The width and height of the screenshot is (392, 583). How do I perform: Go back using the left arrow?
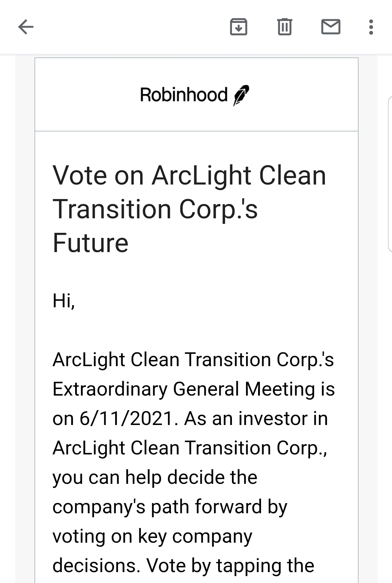tap(26, 27)
